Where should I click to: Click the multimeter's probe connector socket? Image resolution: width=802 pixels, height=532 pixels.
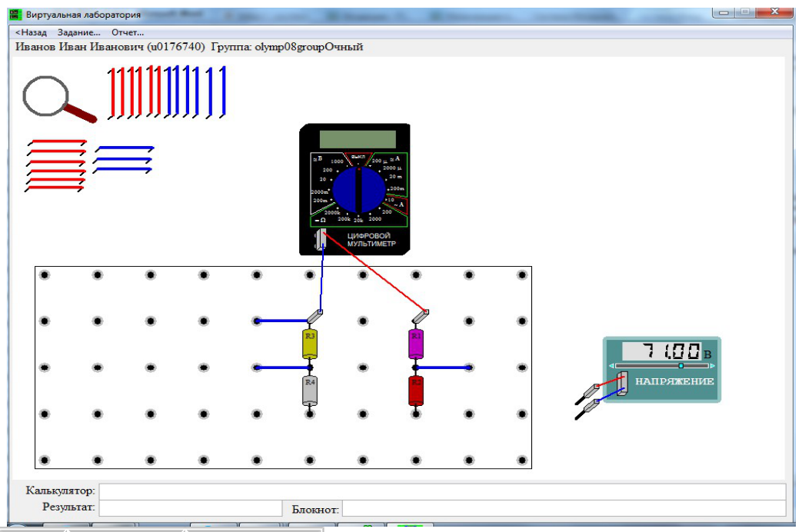[321, 240]
